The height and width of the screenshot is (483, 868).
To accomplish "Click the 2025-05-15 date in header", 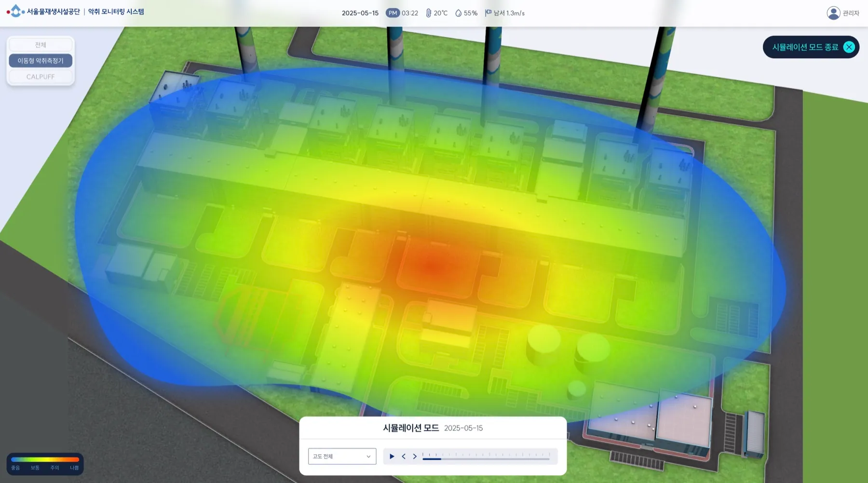I will pos(360,13).
